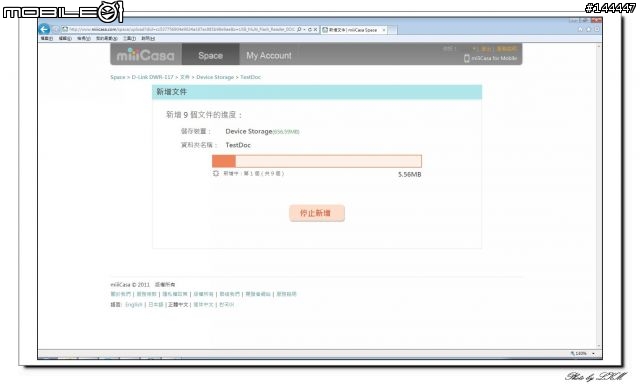Close the miiCasa Space browser tab
Screen dimensions: 640x388
click(384, 30)
